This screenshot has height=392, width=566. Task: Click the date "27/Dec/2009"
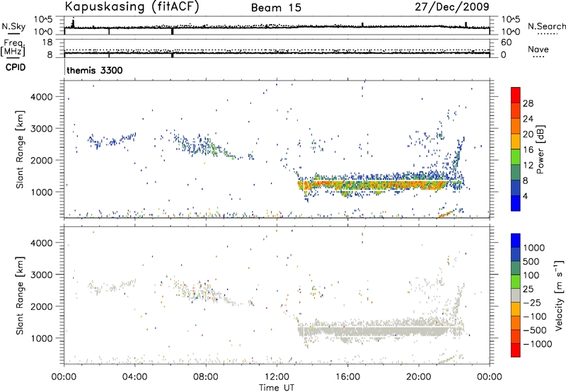click(452, 6)
